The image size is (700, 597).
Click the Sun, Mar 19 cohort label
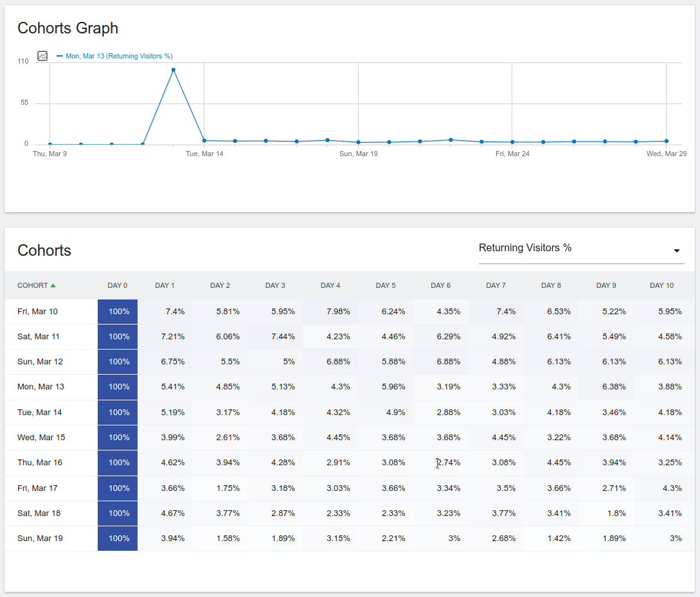coord(40,539)
